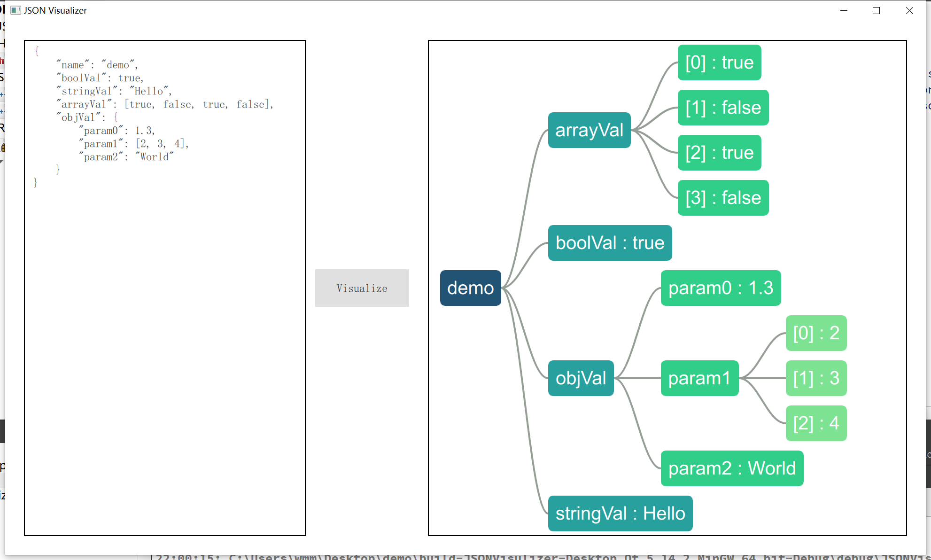Screen dimensions: 931x560
Task: Click the "param0": 1.3 line
Action: [116, 131]
